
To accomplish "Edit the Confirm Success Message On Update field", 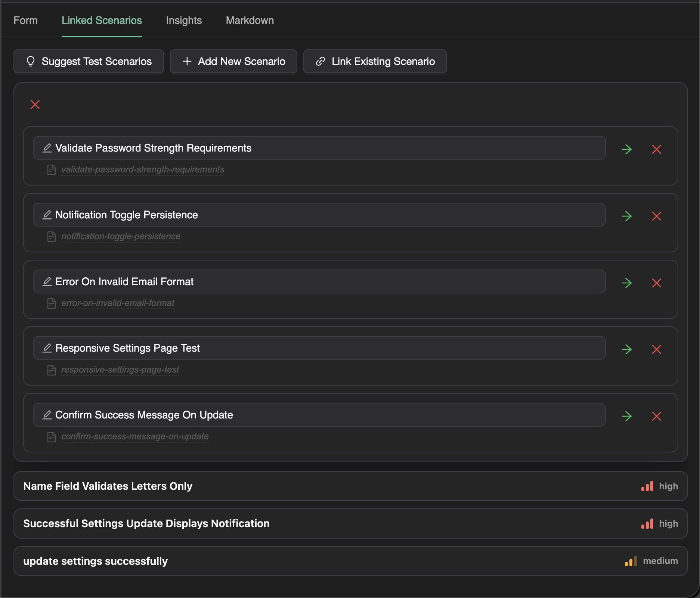I will pyautogui.click(x=319, y=415).
